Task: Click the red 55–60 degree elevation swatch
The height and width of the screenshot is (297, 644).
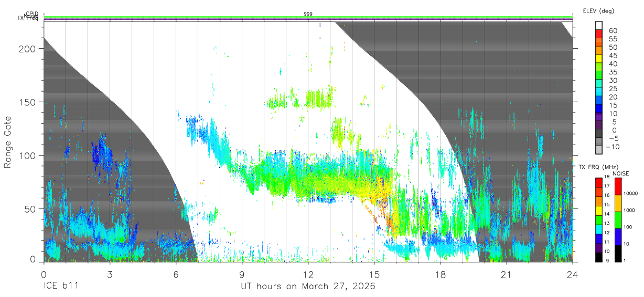Action: click(599, 34)
